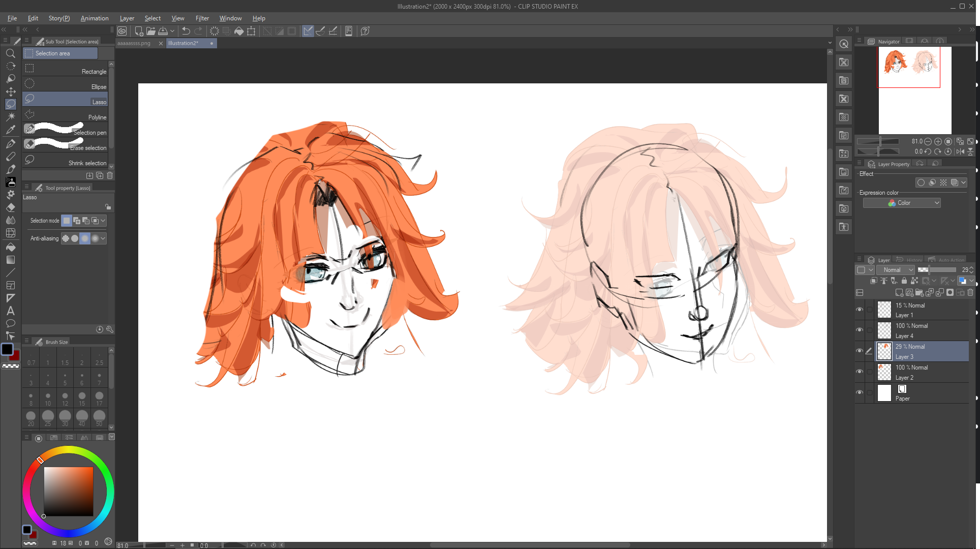Select the Eraser tool
Image resolution: width=980 pixels, height=549 pixels.
tap(10, 207)
